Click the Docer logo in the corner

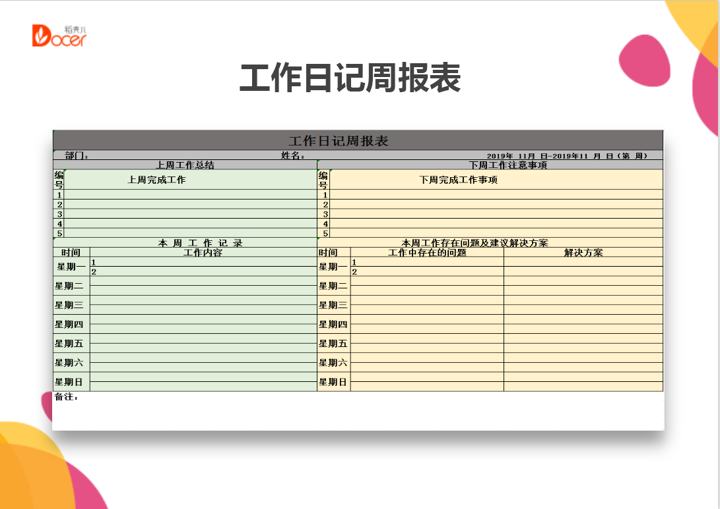click(60, 36)
